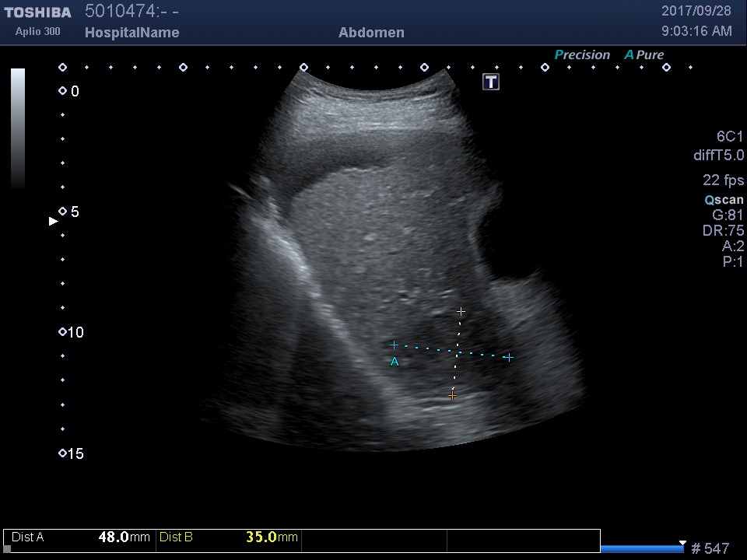Open the 6C1 transducer selection
Image resolution: width=747 pixels, height=560 pixels.
coord(730,137)
